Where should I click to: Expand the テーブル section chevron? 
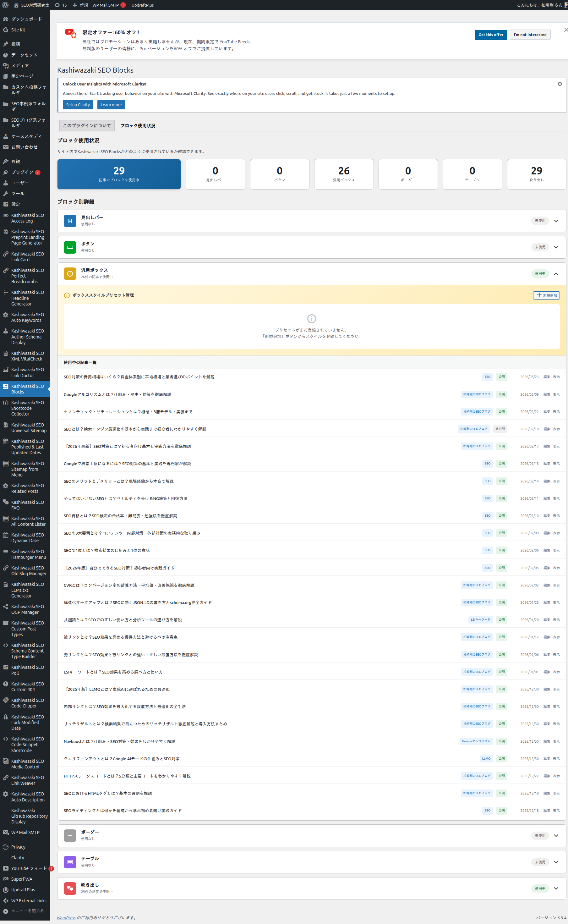(556, 862)
